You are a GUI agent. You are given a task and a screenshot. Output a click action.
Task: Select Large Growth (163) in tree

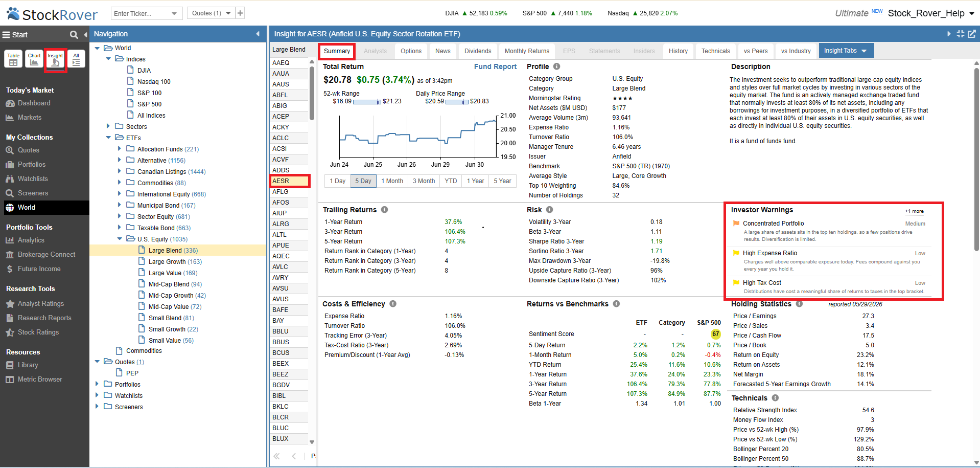175,262
